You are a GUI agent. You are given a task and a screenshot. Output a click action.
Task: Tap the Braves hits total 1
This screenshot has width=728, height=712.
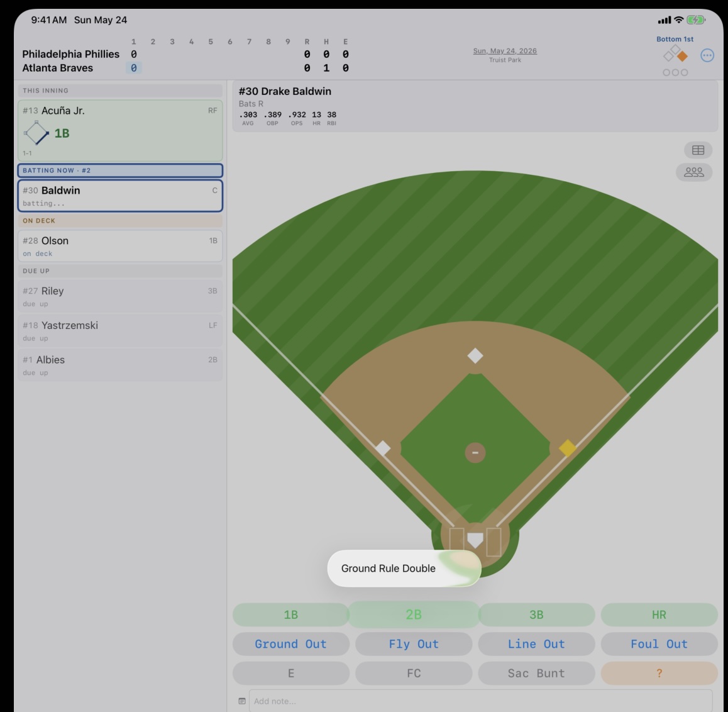pyautogui.click(x=326, y=68)
